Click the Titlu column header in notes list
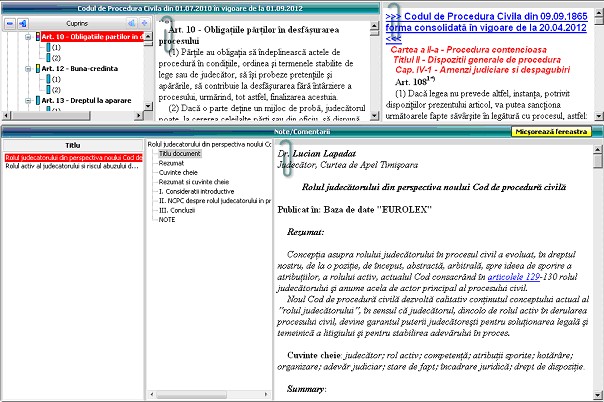 point(72,146)
